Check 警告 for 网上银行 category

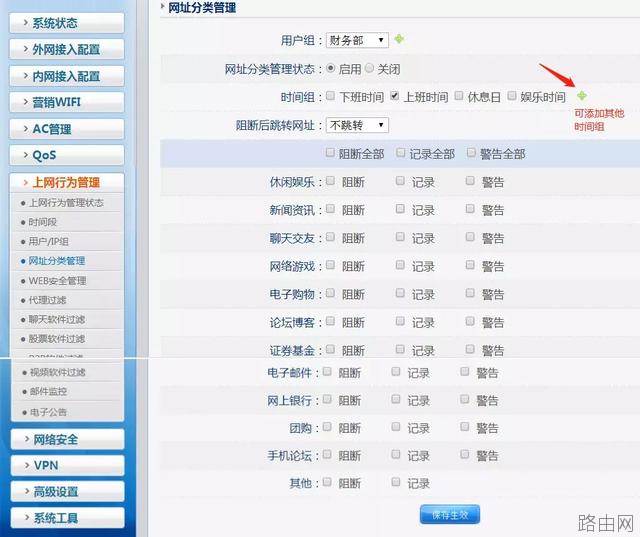coord(464,399)
